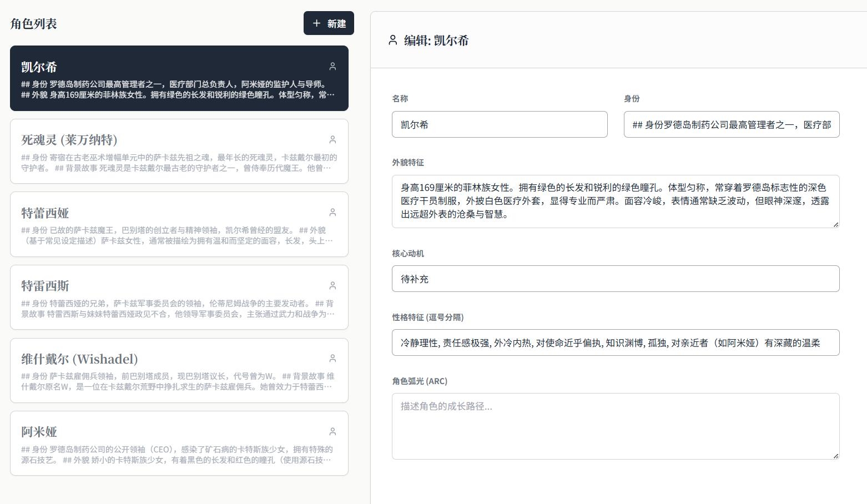Focus the 身份 input field
Screen dimensions: 867x504
click(x=732, y=124)
